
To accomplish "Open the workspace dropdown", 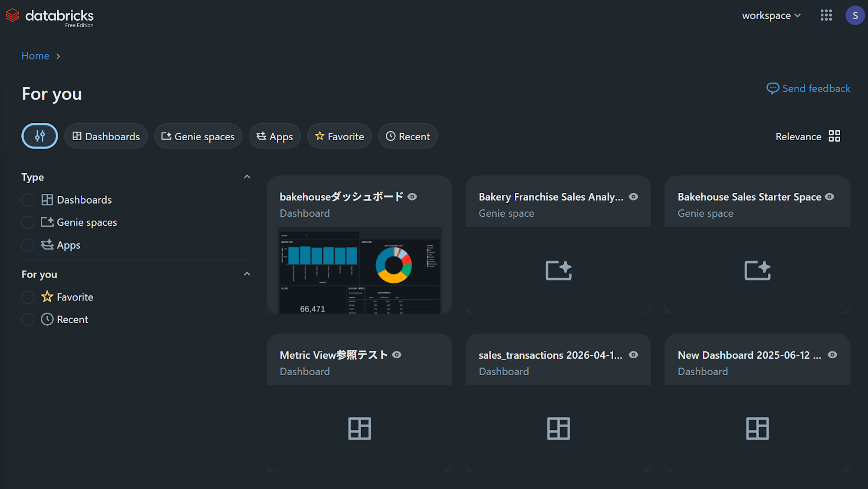I will tap(771, 16).
